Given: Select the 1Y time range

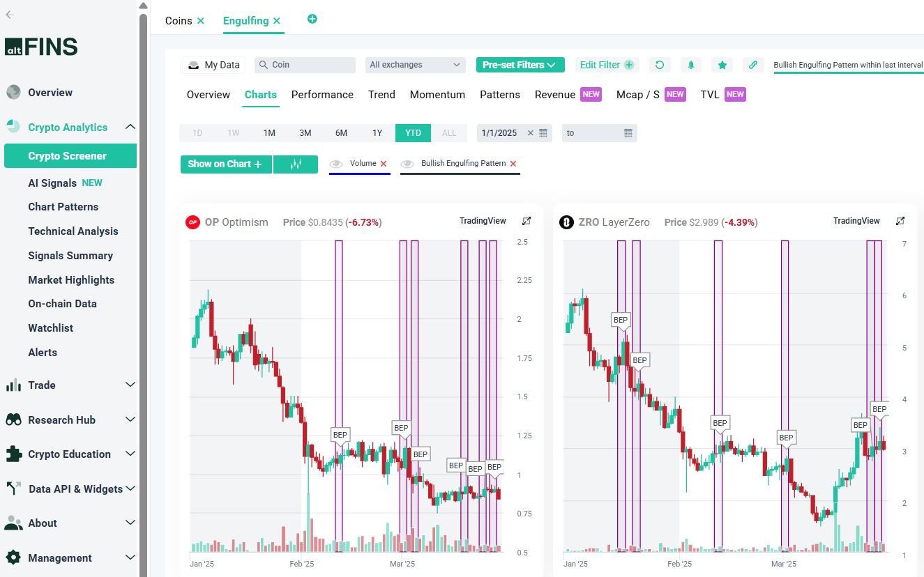Looking at the screenshot, I should tap(377, 133).
